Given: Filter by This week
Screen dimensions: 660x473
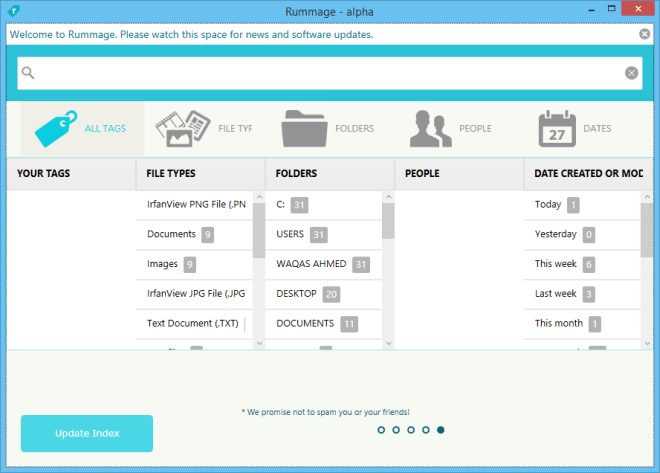Looking at the screenshot, I should [582, 264].
